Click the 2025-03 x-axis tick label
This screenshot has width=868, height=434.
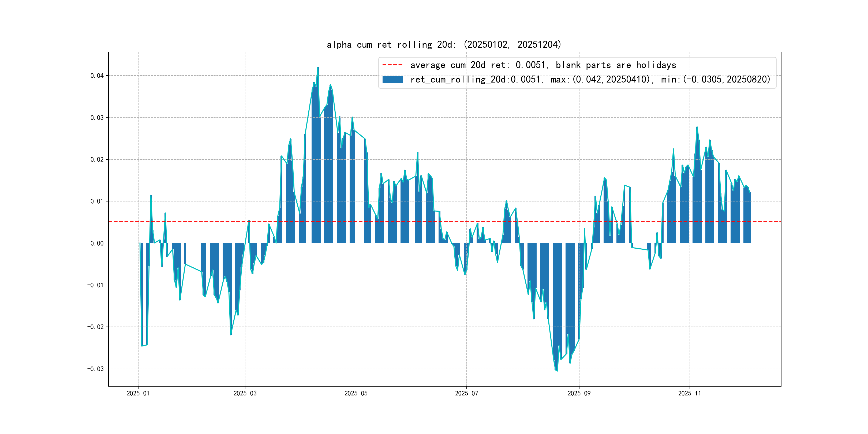click(x=245, y=393)
